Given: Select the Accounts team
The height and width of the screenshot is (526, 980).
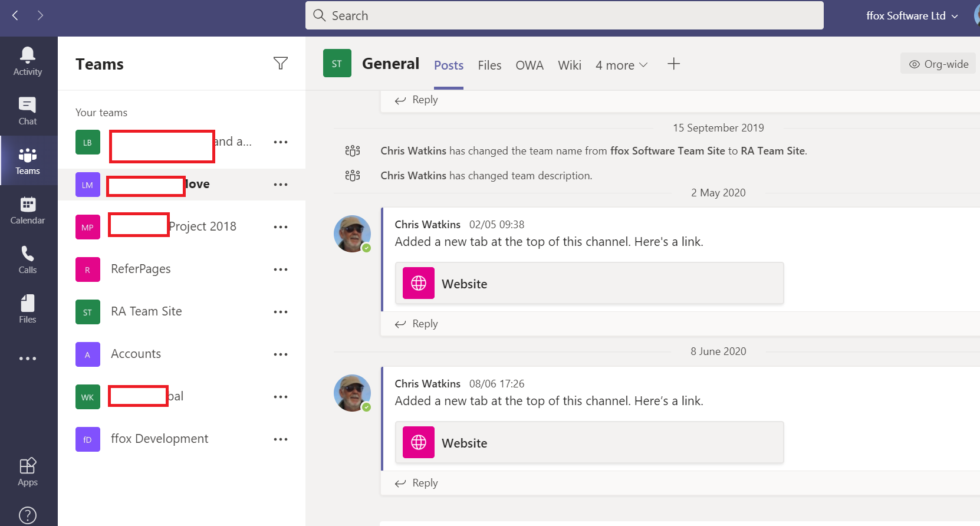Looking at the screenshot, I should [x=182, y=354].
